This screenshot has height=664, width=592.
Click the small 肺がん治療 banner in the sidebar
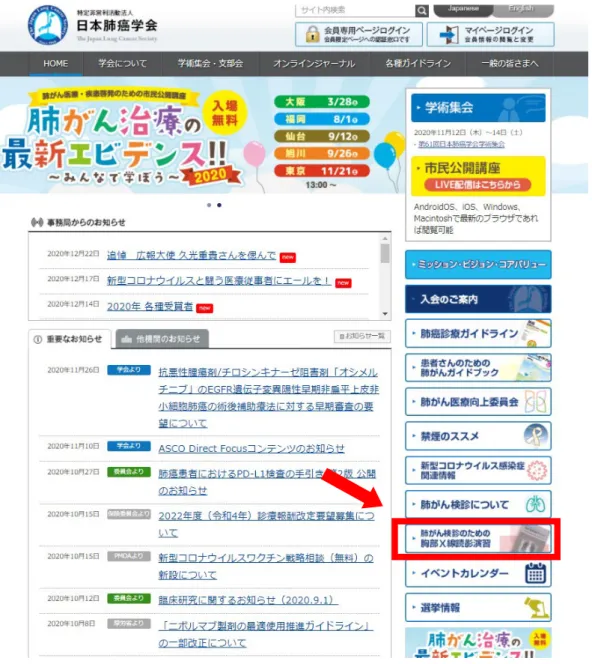pyautogui.click(x=478, y=643)
